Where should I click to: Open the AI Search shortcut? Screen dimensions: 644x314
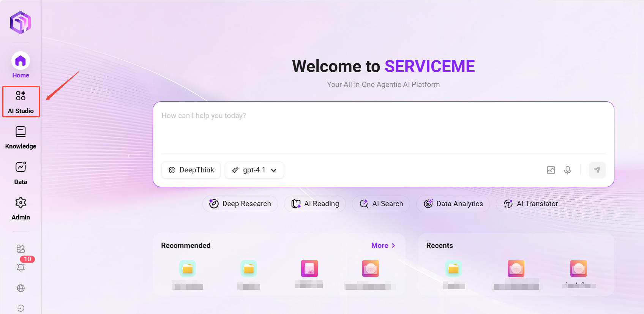pyautogui.click(x=381, y=204)
